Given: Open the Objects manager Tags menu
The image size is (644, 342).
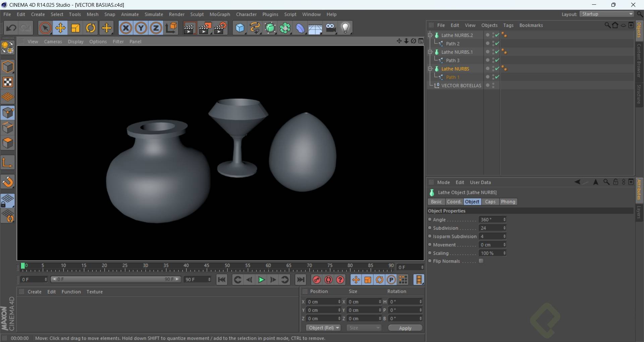Looking at the screenshot, I should pos(508,25).
